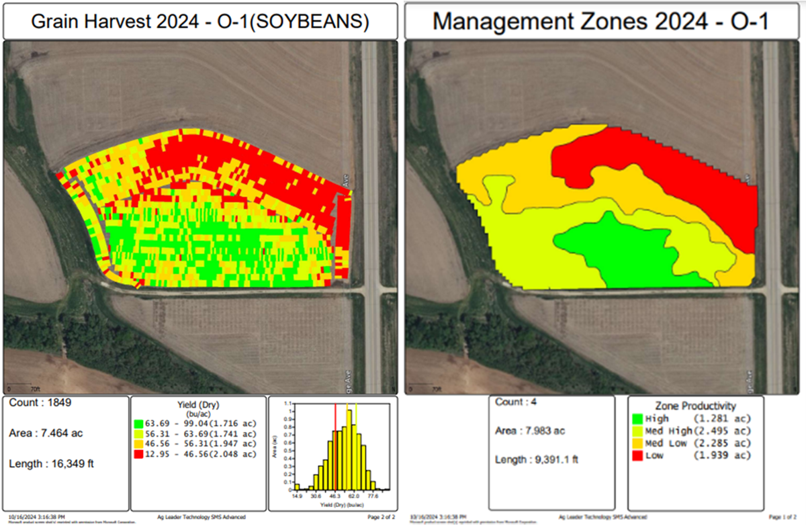Click the Grain Harvest 2024 title
The width and height of the screenshot is (806, 532).
pos(200,21)
